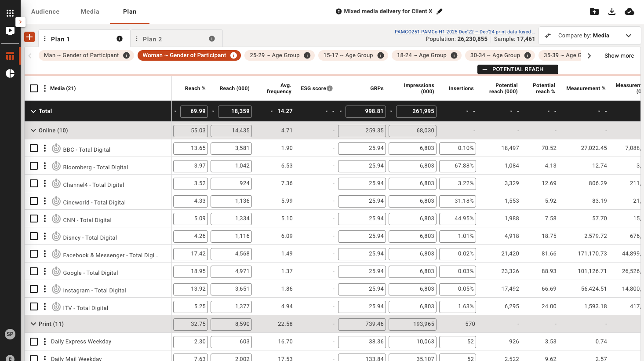The image size is (644, 361).
Task: Open the folder upload icon
Action: [x=594, y=11]
